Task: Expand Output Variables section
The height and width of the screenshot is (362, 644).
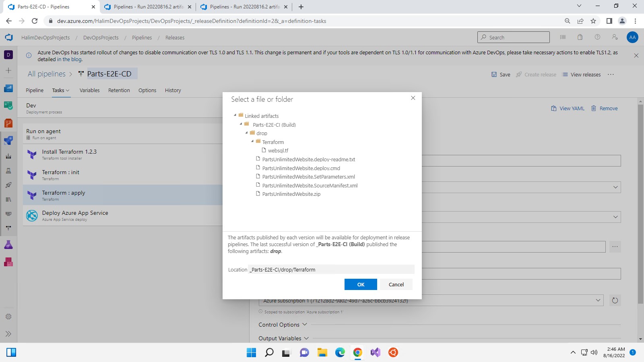Action: [283, 338]
